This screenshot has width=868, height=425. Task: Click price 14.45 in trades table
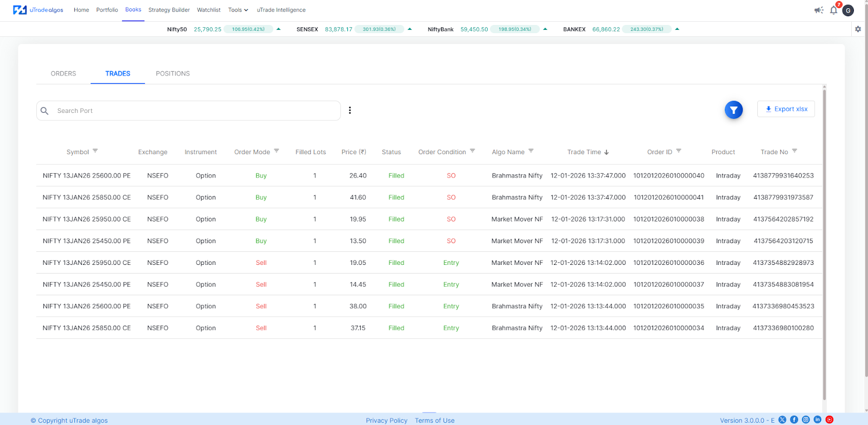pyautogui.click(x=358, y=284)
